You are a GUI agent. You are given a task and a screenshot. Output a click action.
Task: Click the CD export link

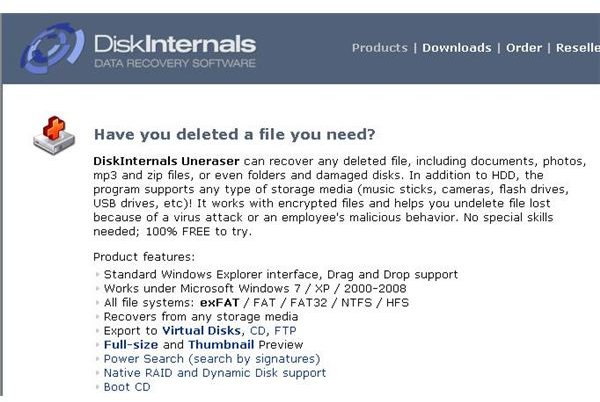click(x=257, y=330)
